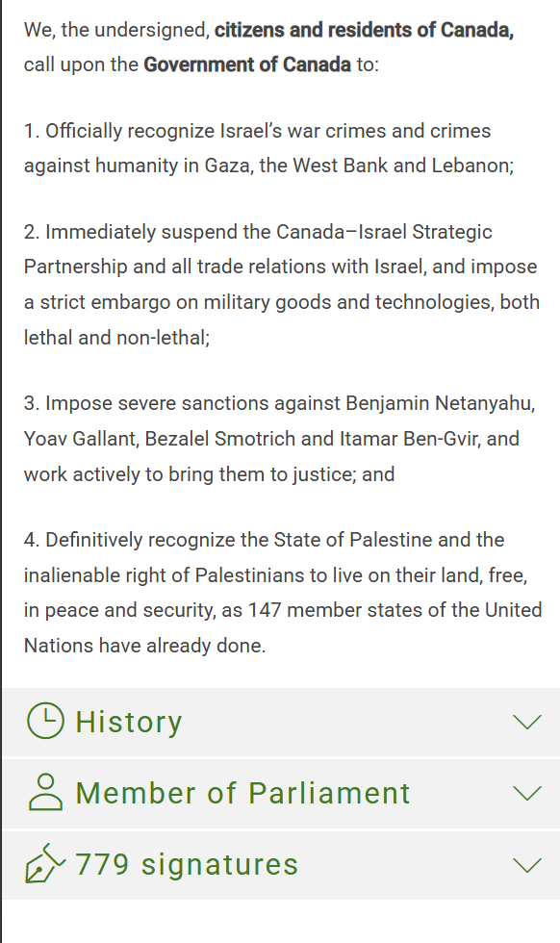Click item 1 about recognizing war crimes
The height and width of the screenshot is (943, 560).
pos(268,148)
